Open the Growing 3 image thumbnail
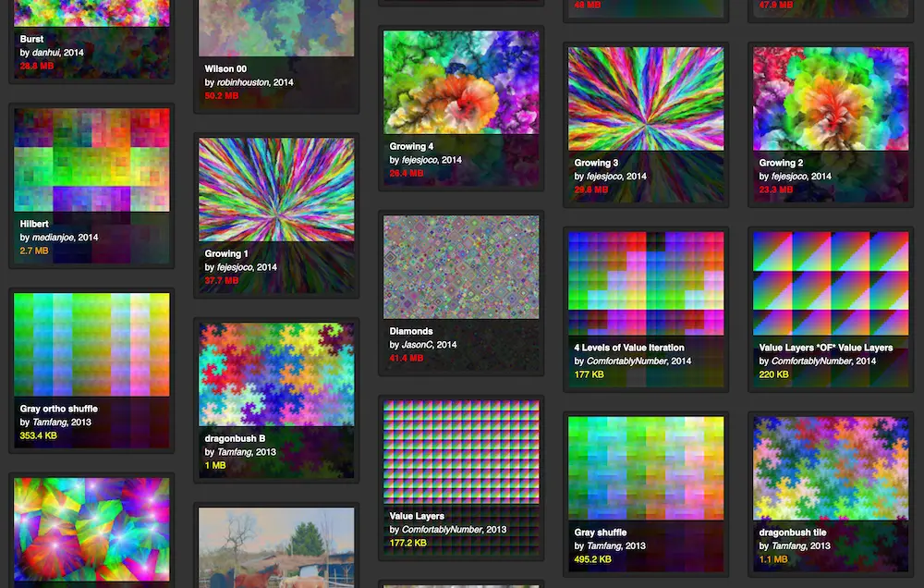Image resolution: width=924 pixels, height=588 pixels. point(646,99)
